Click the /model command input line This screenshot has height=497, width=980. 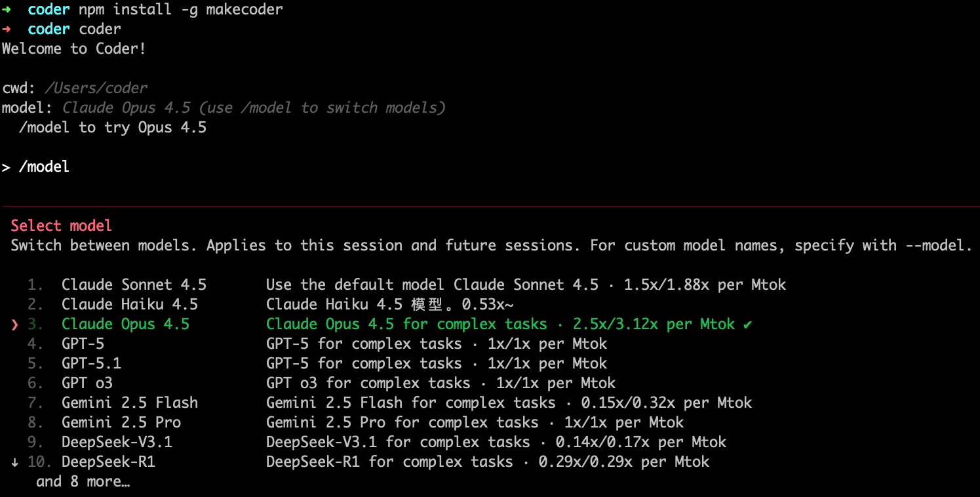point(44,167)
